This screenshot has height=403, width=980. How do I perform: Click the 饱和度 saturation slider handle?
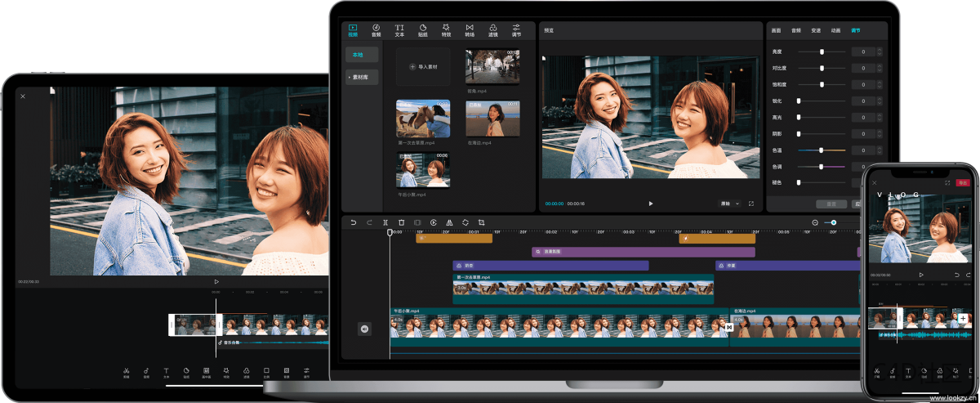(x=822, y=84)
